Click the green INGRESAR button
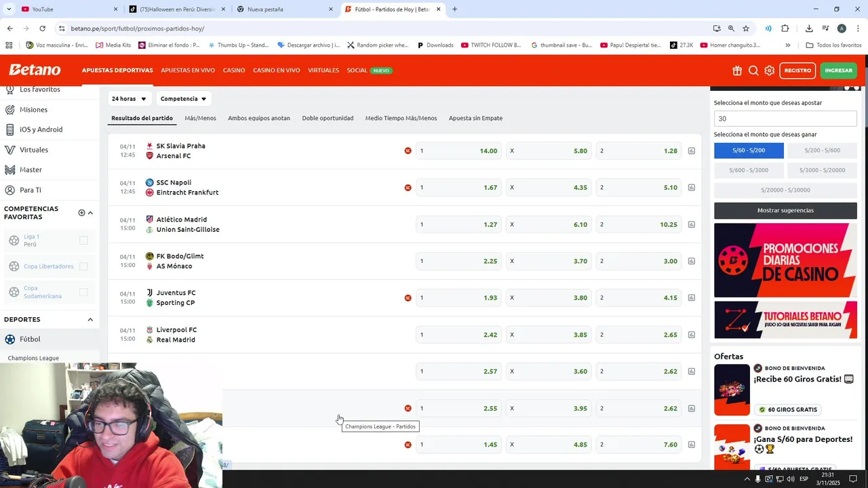The width and height of the screenshot is (868, 488). [x=839, y=70]
